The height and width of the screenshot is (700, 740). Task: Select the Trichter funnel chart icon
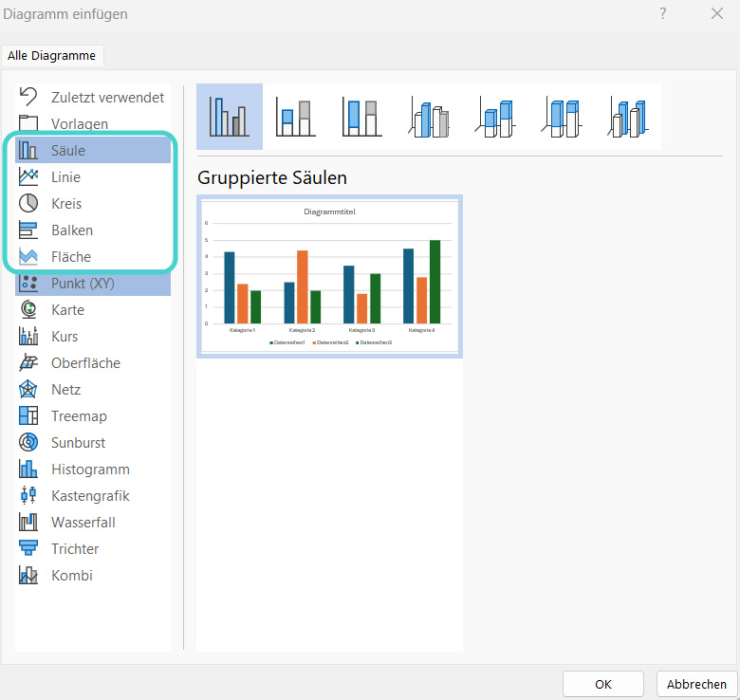[28, 548]
